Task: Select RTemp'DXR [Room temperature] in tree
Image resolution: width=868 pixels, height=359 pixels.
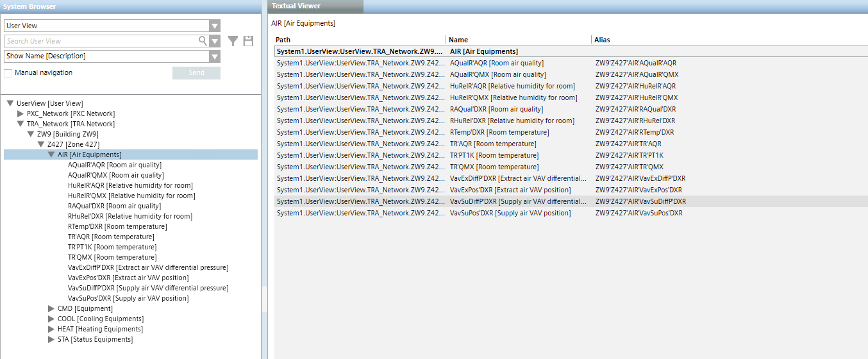Action: (117, 226)
